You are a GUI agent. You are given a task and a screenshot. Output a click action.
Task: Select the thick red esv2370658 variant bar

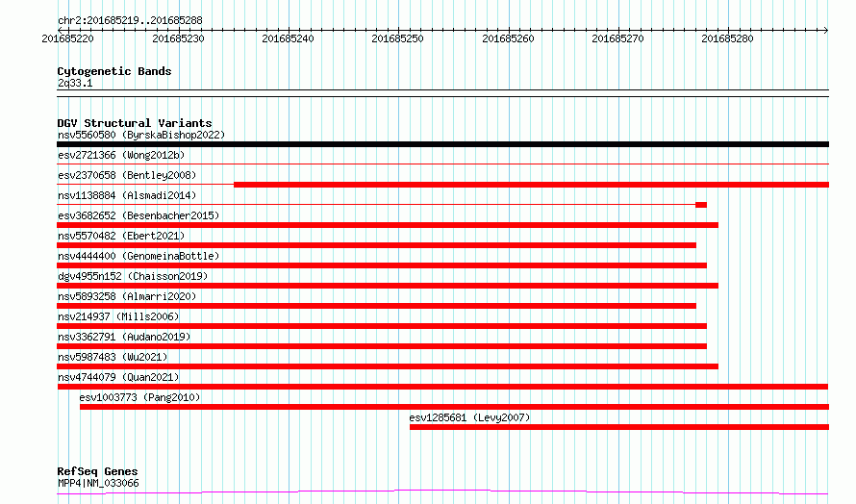(x=531, y=185)
